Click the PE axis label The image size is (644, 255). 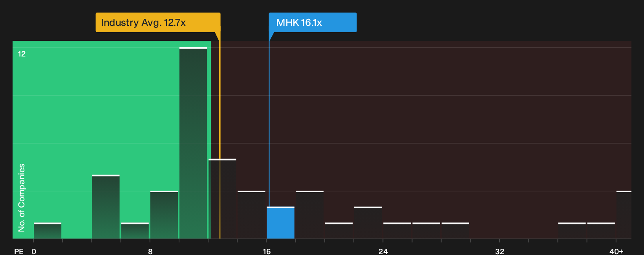(x=19, y=251)
